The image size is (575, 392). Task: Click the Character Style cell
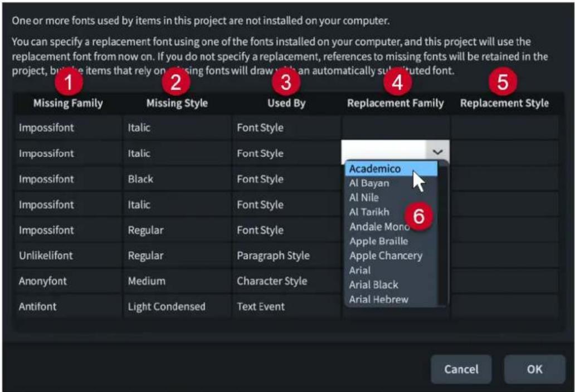click(286, 281)
